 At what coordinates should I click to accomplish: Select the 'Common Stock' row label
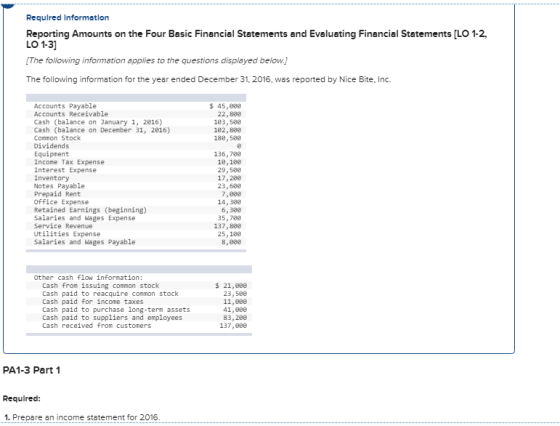57,138
